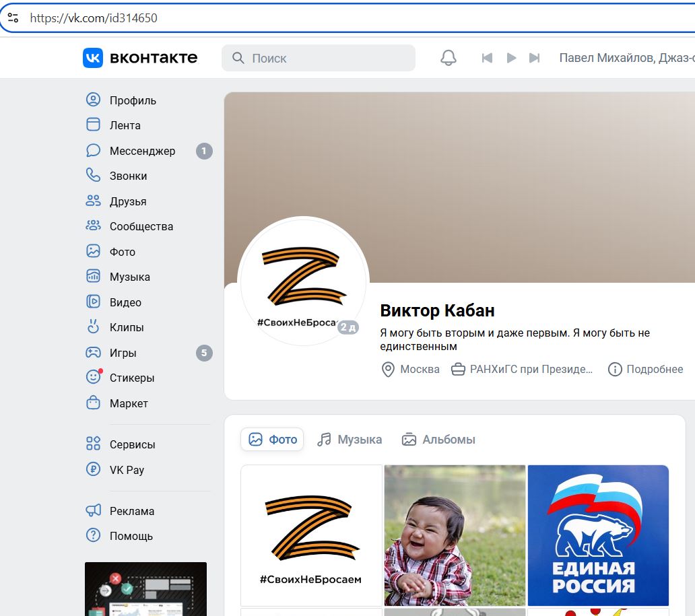Start music playback with play button

point(511,58)
